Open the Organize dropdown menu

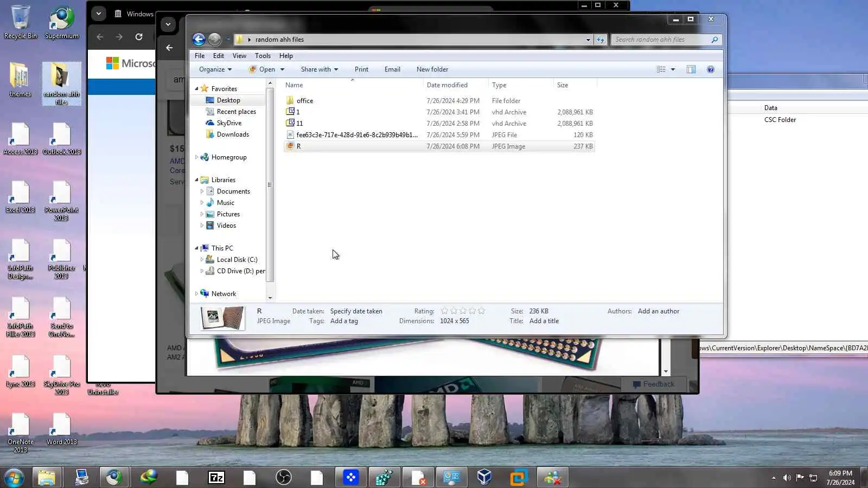coord(215,69)
